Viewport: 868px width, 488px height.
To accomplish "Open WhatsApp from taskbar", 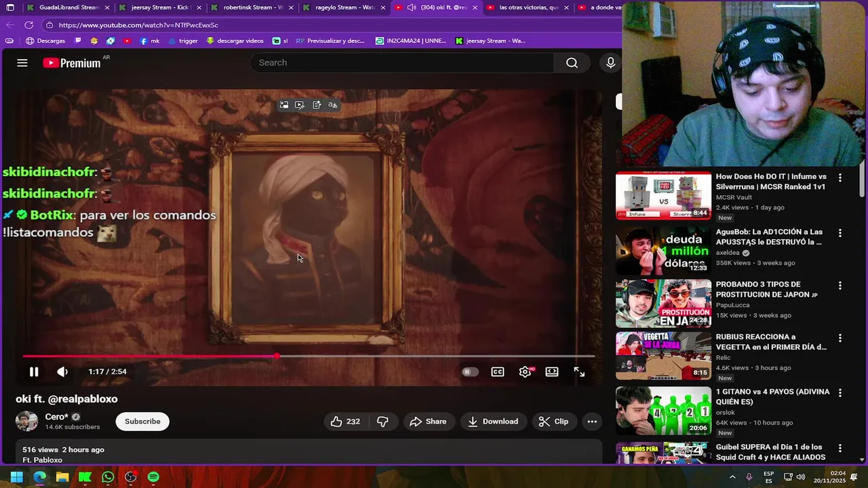I will click(108, 477).
